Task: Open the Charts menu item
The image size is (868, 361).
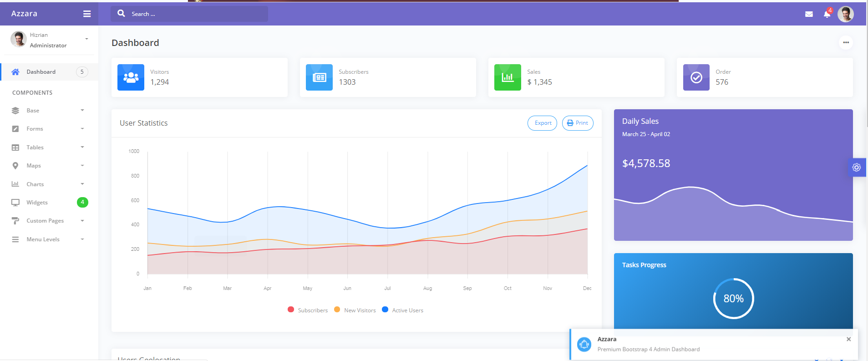Action: pos(49,184)
